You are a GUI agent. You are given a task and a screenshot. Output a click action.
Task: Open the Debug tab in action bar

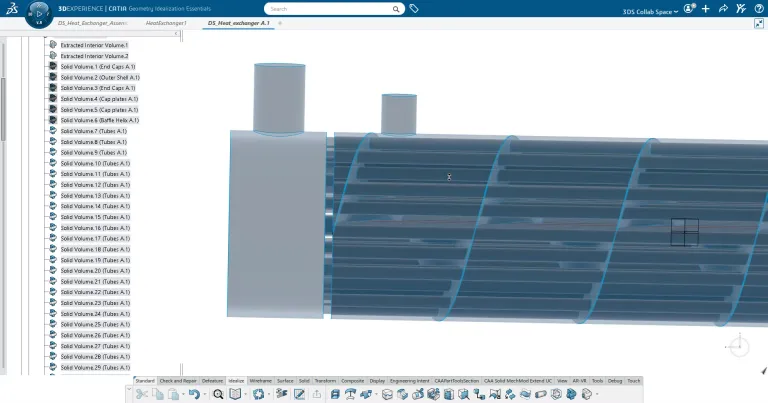click(x=615, y=380)
